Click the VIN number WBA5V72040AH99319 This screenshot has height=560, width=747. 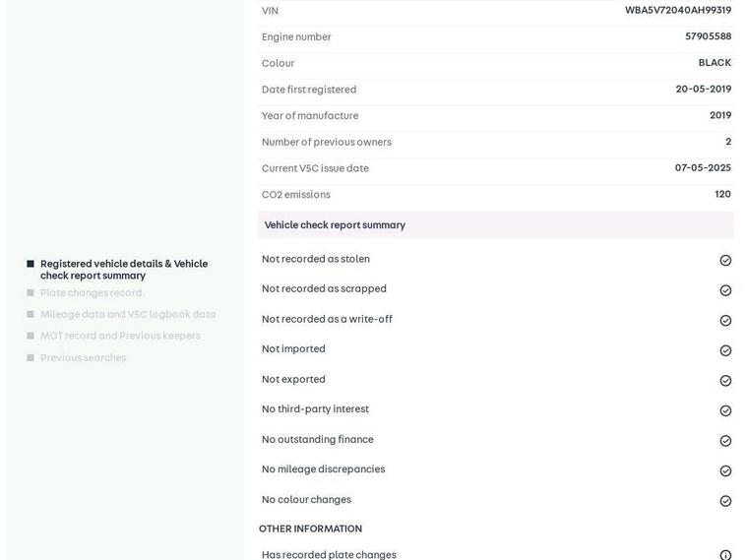click(677, 11)
